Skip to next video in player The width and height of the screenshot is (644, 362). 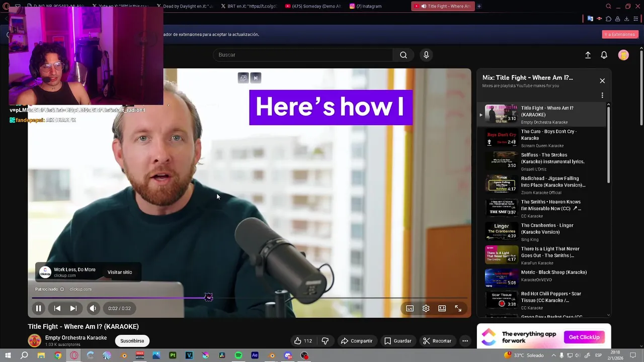pyautogui.click(x=73, y=308)
